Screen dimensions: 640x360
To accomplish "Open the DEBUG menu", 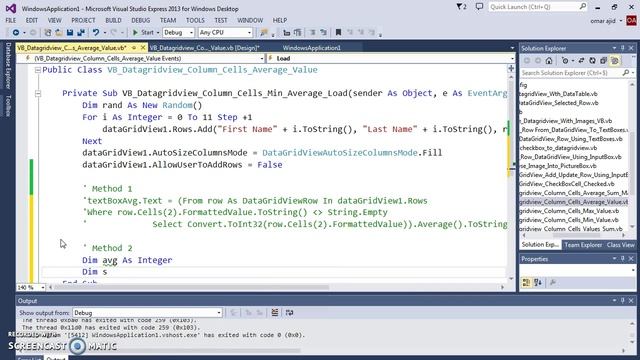I will point(140,20).
